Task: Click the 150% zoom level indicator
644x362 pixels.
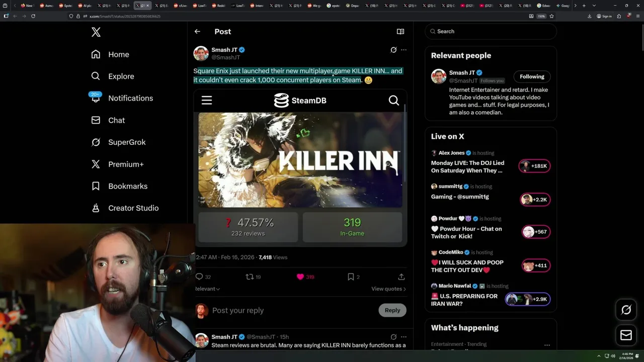Action: coord(541,16)
